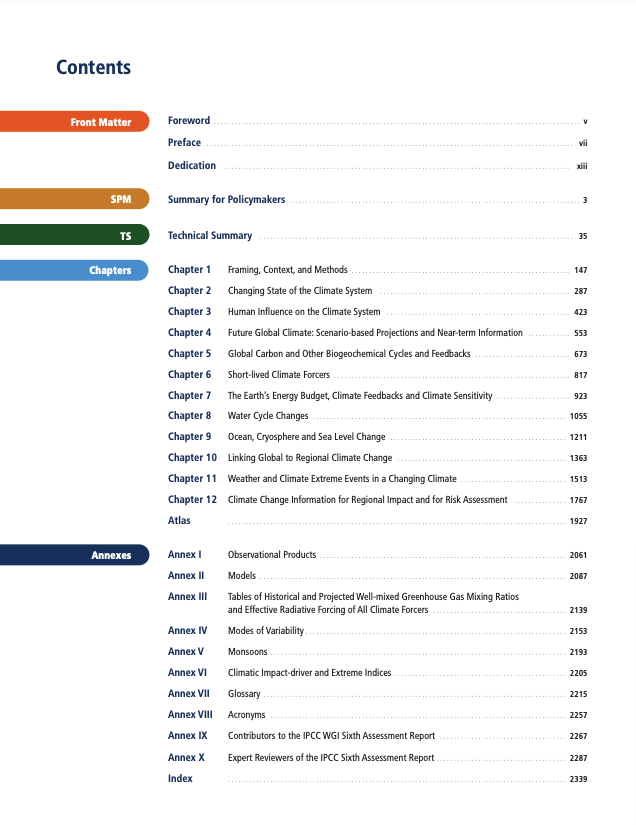The height and width of the screenshot is (825, 636).
Task: Click the orange Front Matter section tab
Action: tap(75, 122)
